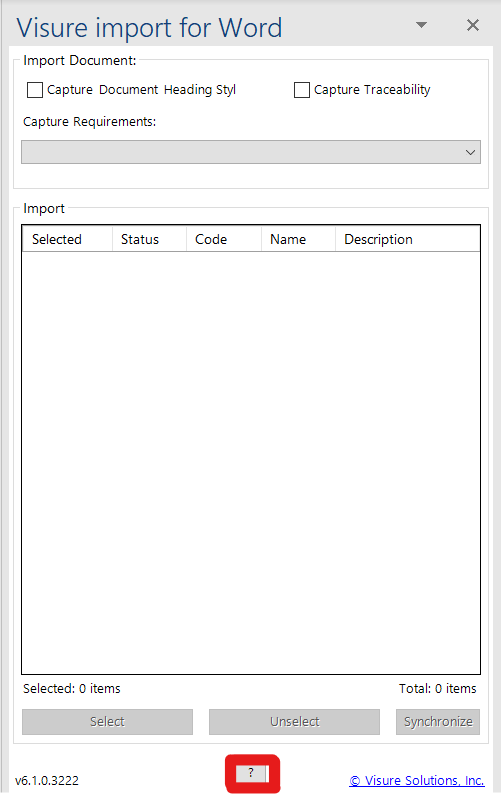Image resolution: width=501 pixels, height=794 pixels.
Task: Open help with the question mark button
Action: pos(252,773)
